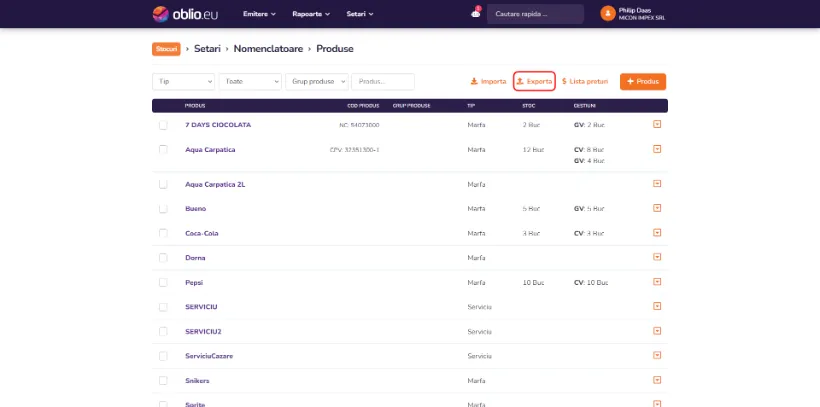This screenshot has width=820, height=407.
Task: Add a new product with Produs button
Action: tap(643, 82)
